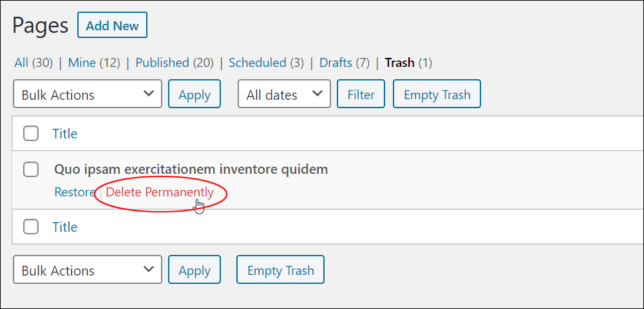Screen dimensions: 644x309
Task: Click the top Apply button
Action: pyautogui.click(x=194, y=94)
